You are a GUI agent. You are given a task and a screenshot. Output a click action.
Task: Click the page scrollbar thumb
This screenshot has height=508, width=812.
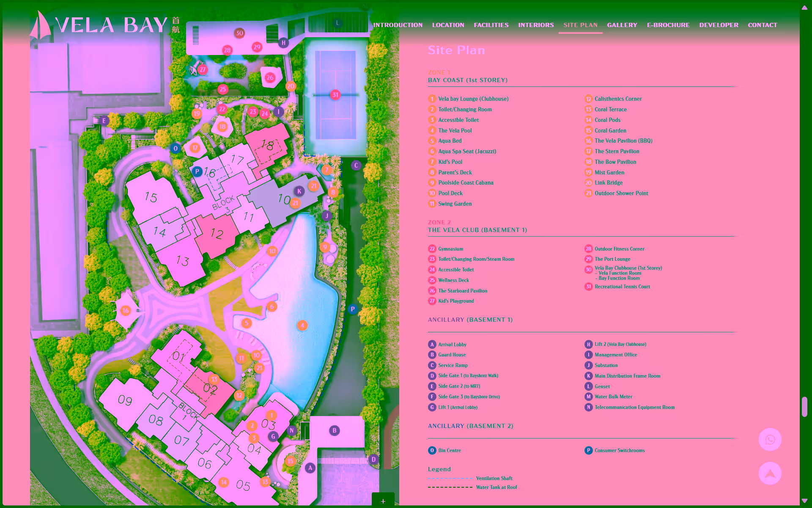[804, 407]
